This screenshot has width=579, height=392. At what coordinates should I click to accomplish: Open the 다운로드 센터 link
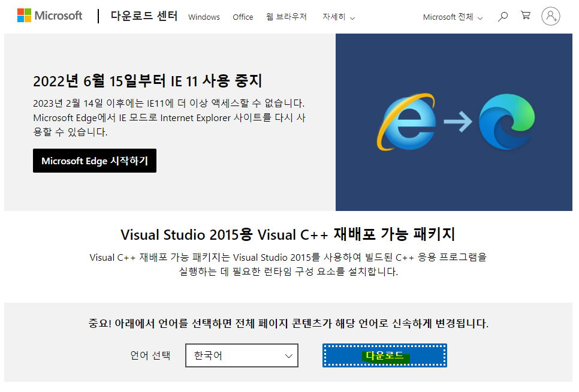coord(144,16)
